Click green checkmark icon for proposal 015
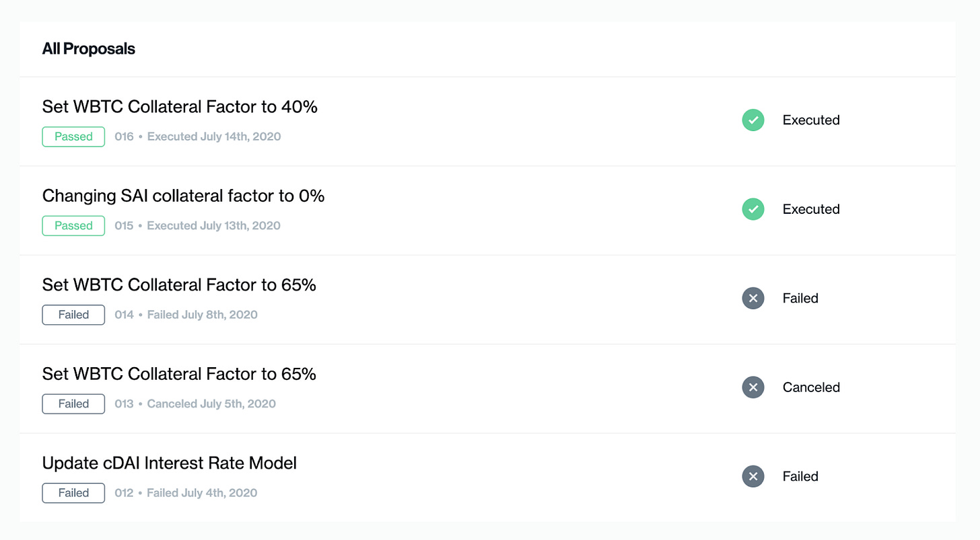Screen dimensions: 980x540 [753, 209]
